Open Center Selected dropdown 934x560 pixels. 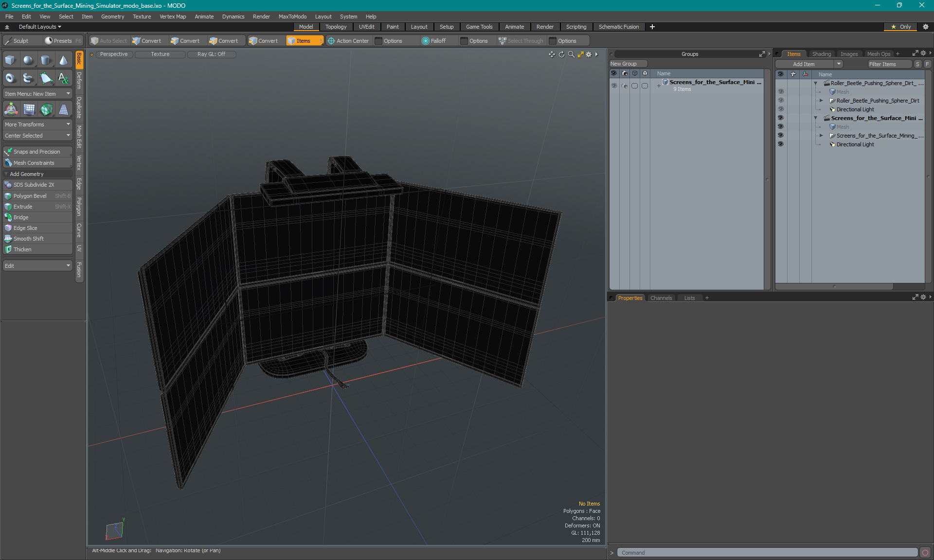(x=37, y=136)
